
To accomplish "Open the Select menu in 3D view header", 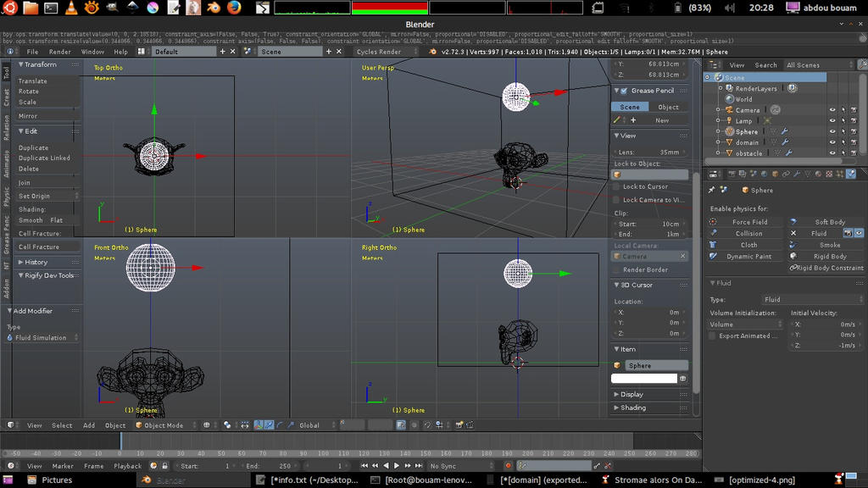I will (x=62, y=425).
